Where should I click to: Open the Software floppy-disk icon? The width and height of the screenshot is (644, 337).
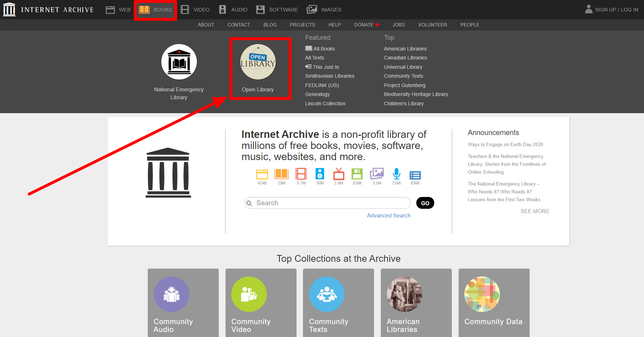coord(260,10)
